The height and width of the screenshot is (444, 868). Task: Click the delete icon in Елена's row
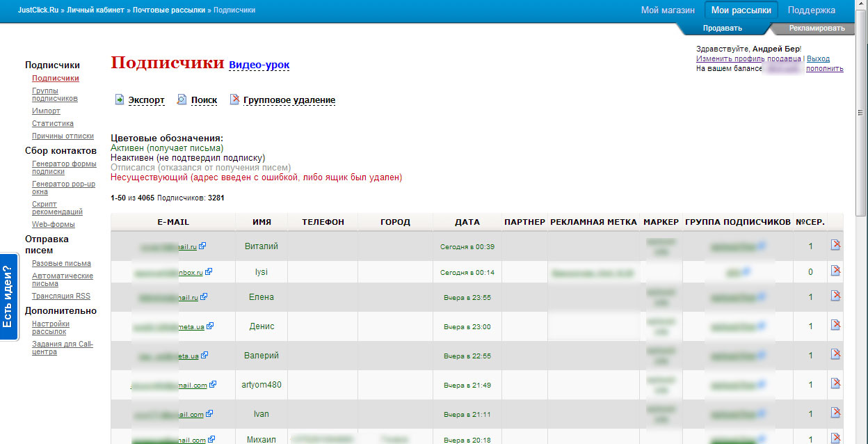[835, 296]
